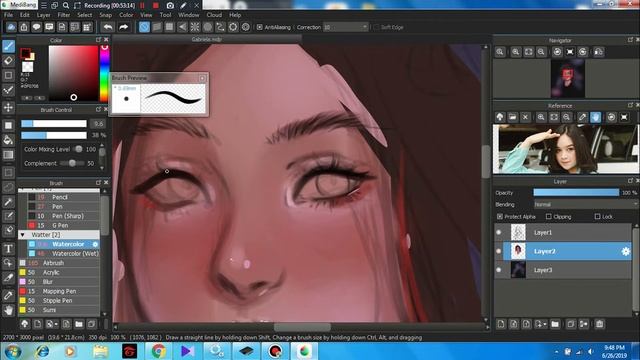640x360 pixels.
Task: Toggle the Soft Edge checkbox
Action: 376,27
